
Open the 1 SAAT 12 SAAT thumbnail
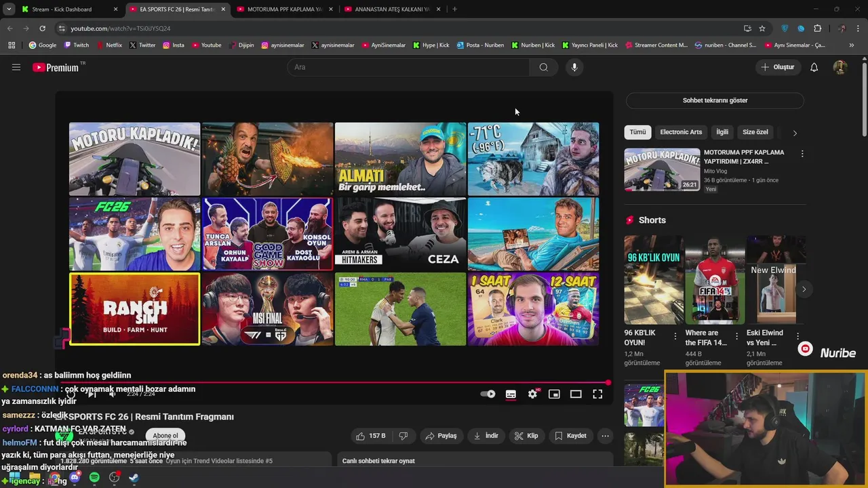[533, 309]
